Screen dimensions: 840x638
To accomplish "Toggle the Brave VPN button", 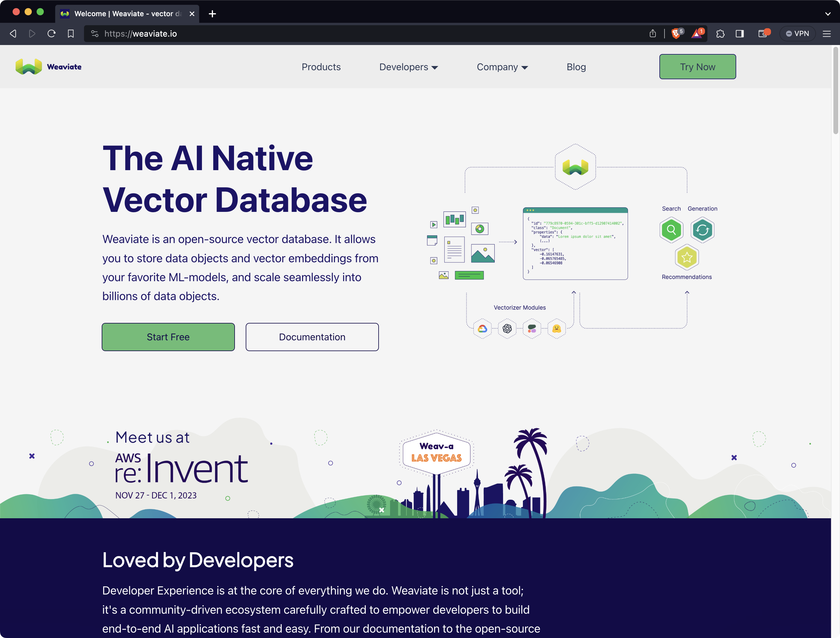I will coord(797,33).
